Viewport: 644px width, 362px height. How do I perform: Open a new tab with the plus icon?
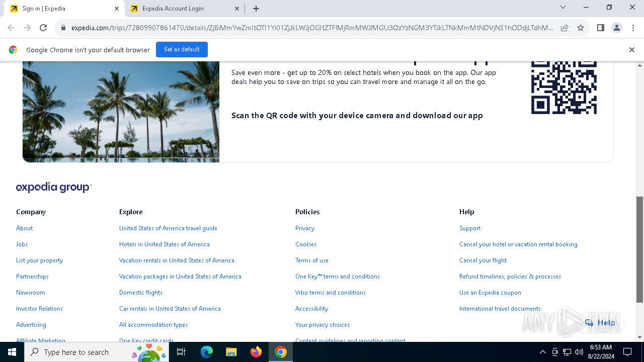tap(256, 9)
